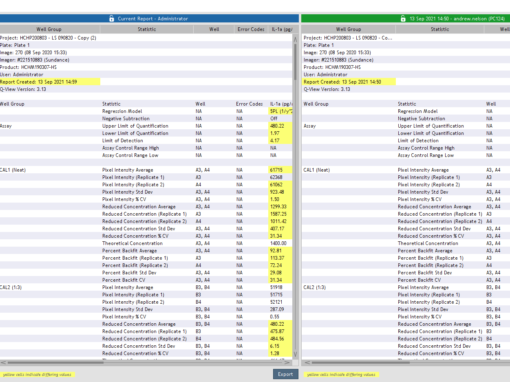Click CAL1 Reduced Concentration Std Dev value 407.17
Screen dimensions: 510x382
(281, 229)
